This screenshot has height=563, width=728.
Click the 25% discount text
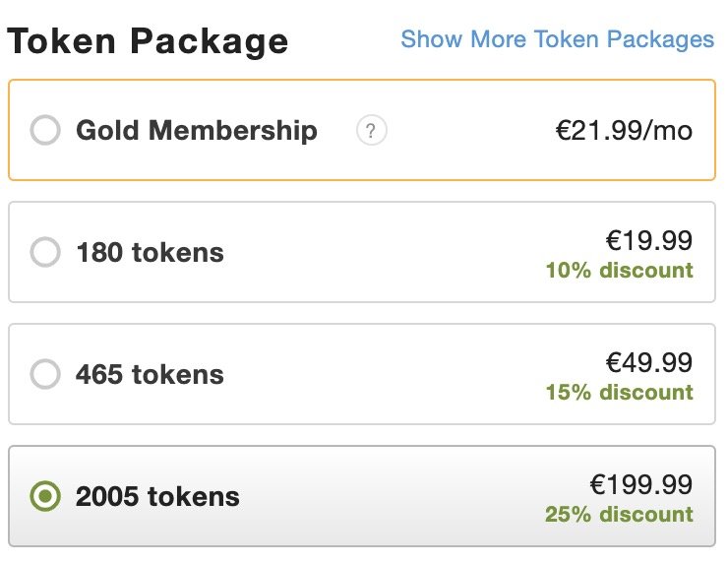click(620, 514)
